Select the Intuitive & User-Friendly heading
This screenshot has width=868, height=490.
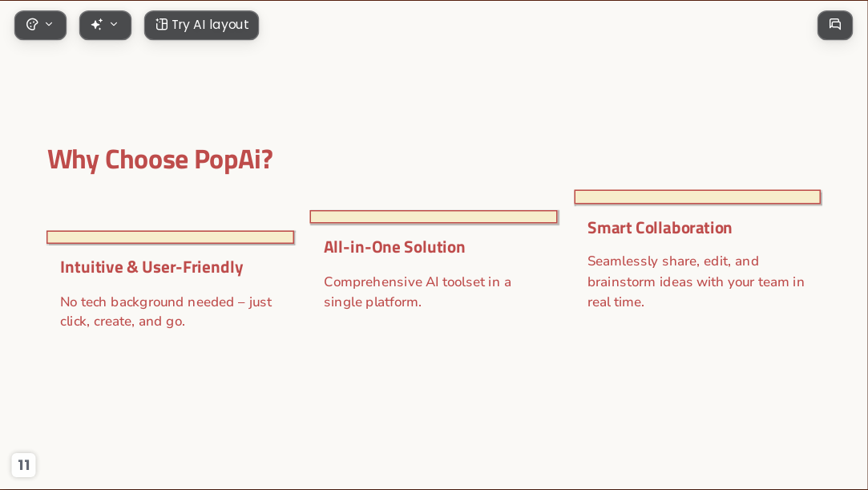tap(151, 267)
